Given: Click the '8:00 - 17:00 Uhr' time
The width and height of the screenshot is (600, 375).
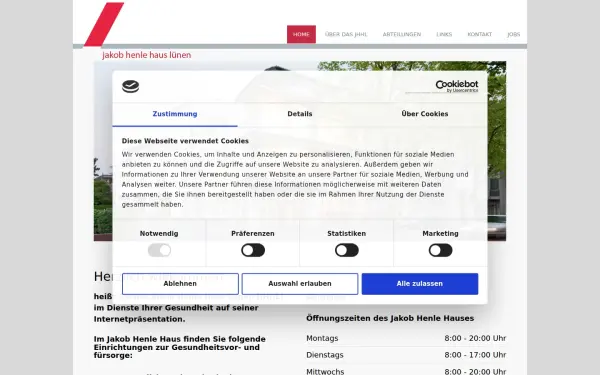Looking at the screenshot, I should point(475,355).
